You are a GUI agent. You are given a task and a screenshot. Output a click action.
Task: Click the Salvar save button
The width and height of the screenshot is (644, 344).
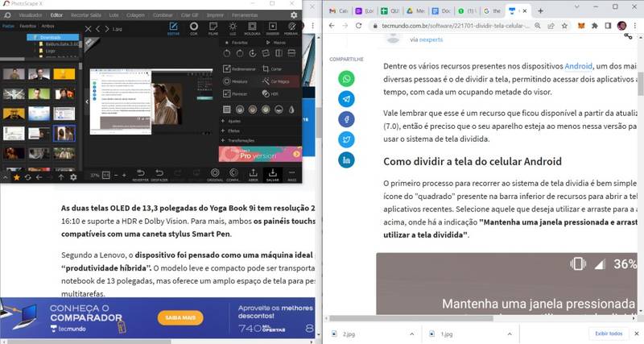pyautogui.click(x=272, y=175)
